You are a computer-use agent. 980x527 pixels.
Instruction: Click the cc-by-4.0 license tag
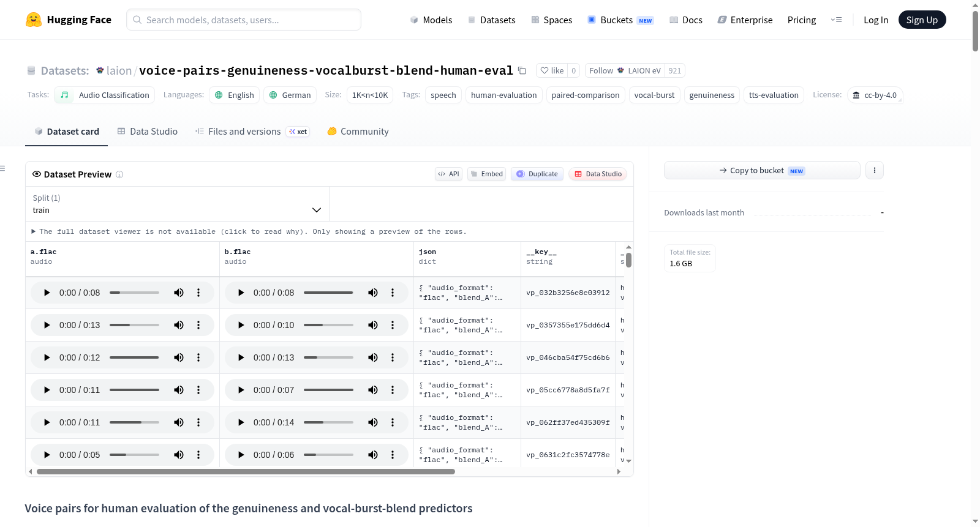tap(875, 95)
